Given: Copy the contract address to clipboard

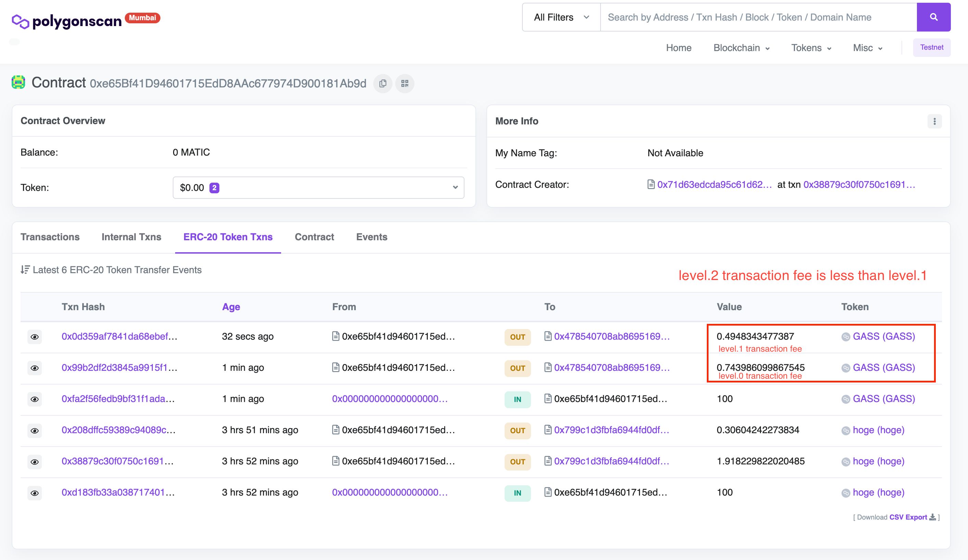Looking at the screenshot, I should [383, 83].
